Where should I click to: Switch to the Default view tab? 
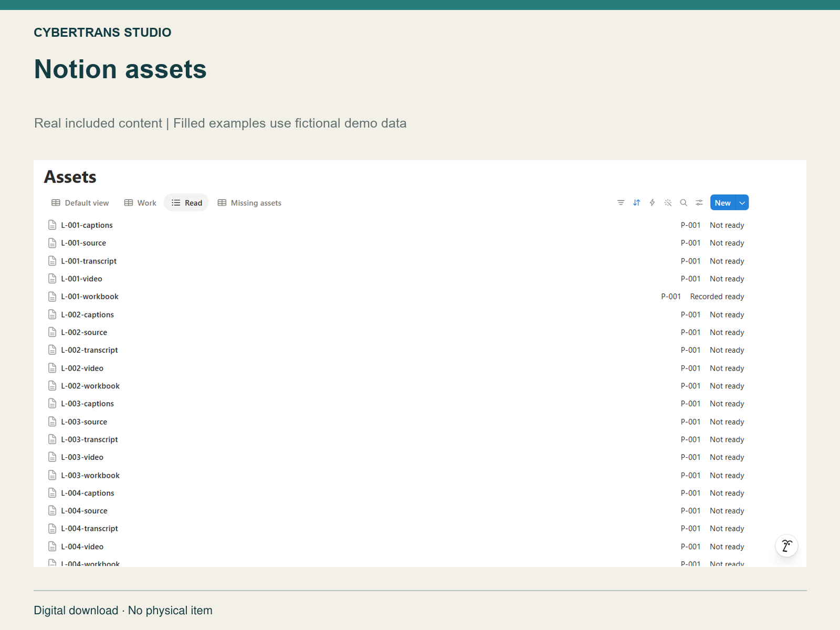(80, 203)
